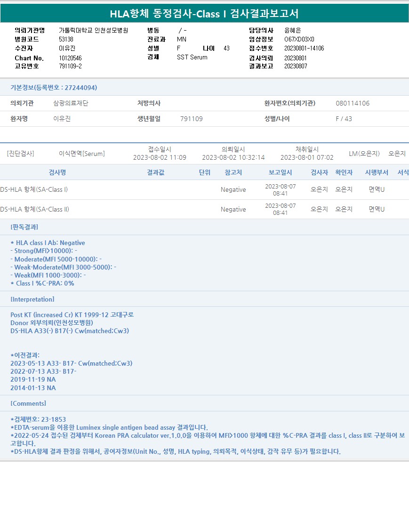
Task: Click 'Negative' in the SA-Class I row
Action: coord(233,189)
